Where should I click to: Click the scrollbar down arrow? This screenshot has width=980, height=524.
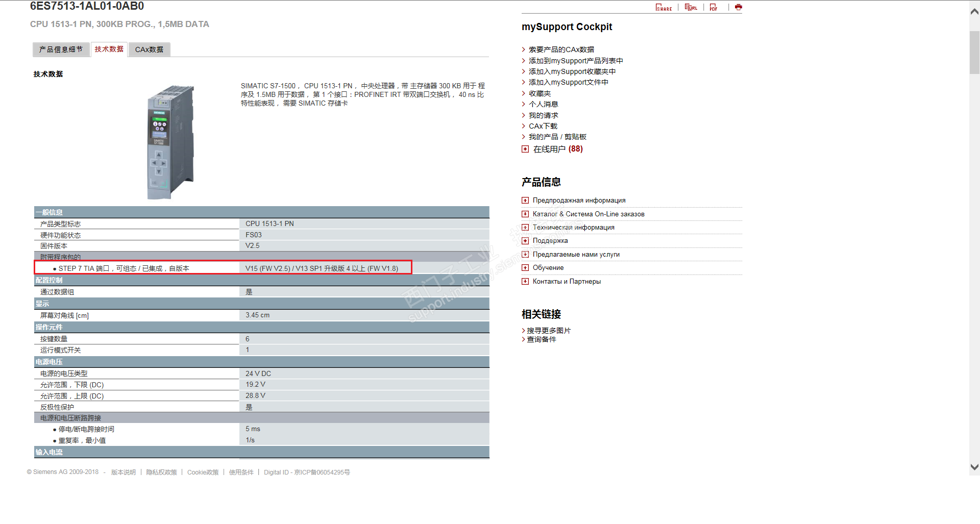[974, 467]
